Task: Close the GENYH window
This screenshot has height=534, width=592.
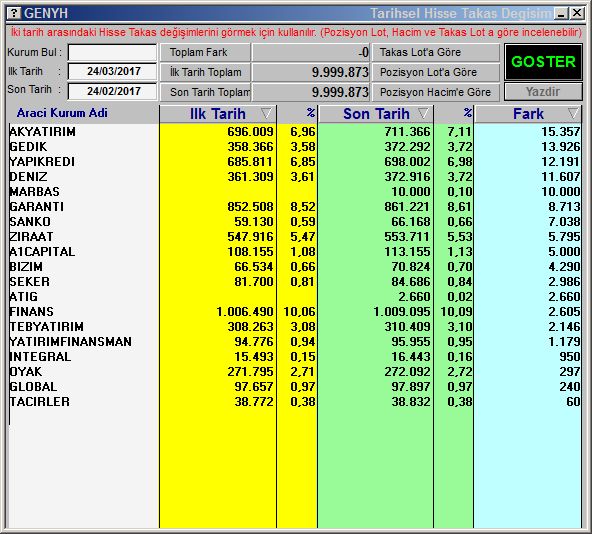Action: click(x=577, y=14)
